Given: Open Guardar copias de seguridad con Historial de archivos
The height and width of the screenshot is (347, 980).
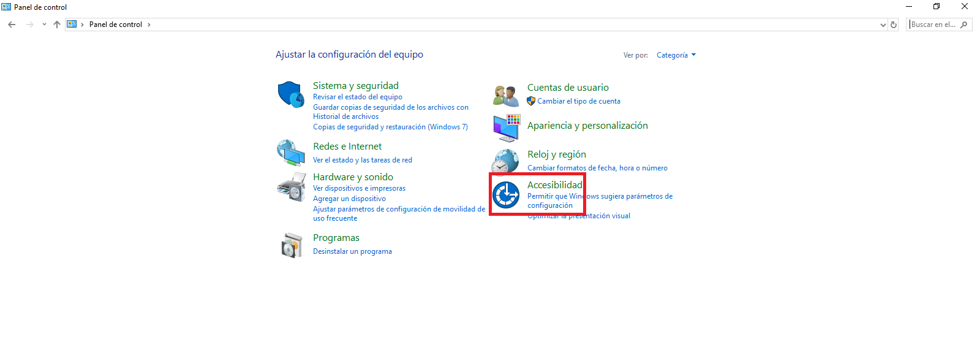Looking at the screenshot, I should (391, 112).
